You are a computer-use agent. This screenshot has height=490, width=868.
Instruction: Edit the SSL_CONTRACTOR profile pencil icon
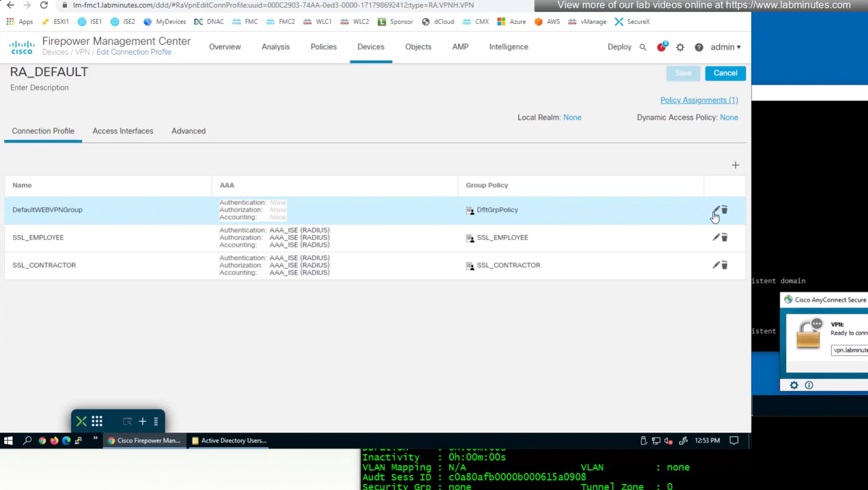click(715, 265)
